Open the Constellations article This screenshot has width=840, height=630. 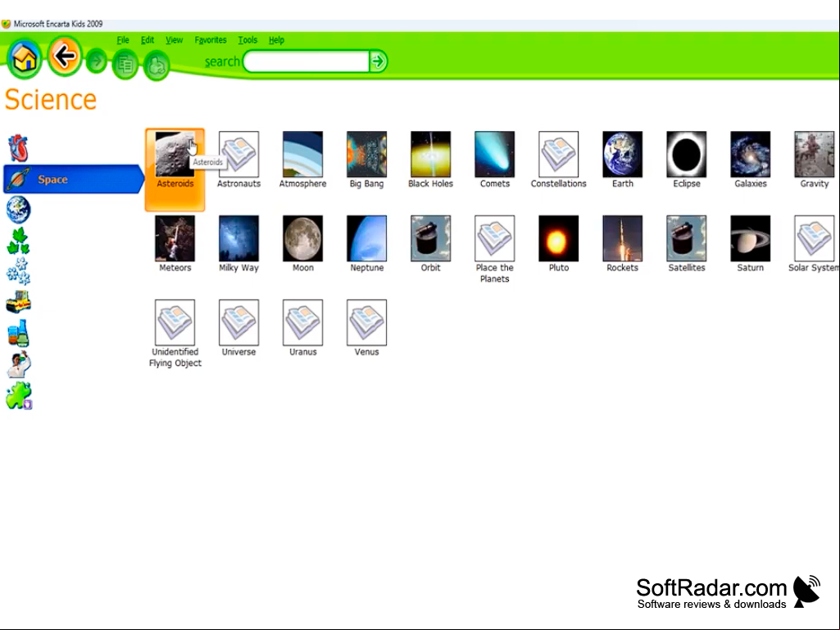[x=558, y=160]
